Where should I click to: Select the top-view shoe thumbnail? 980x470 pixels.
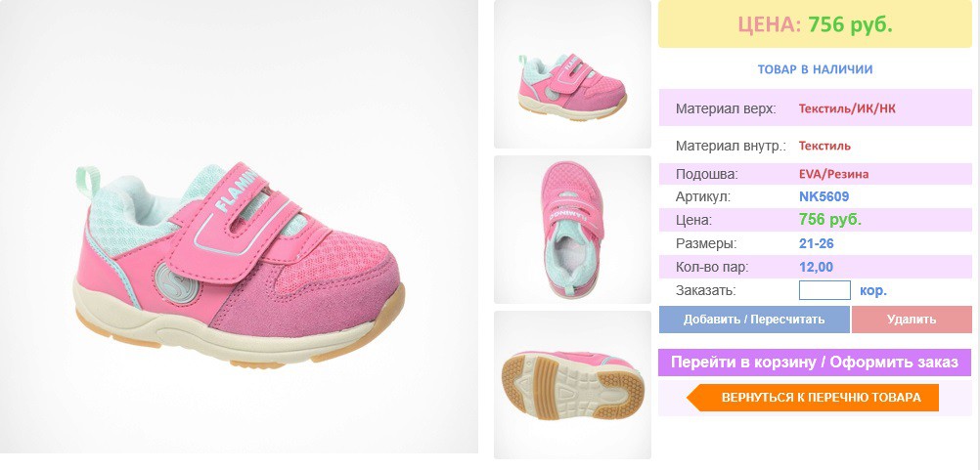[x=572, y=229]
